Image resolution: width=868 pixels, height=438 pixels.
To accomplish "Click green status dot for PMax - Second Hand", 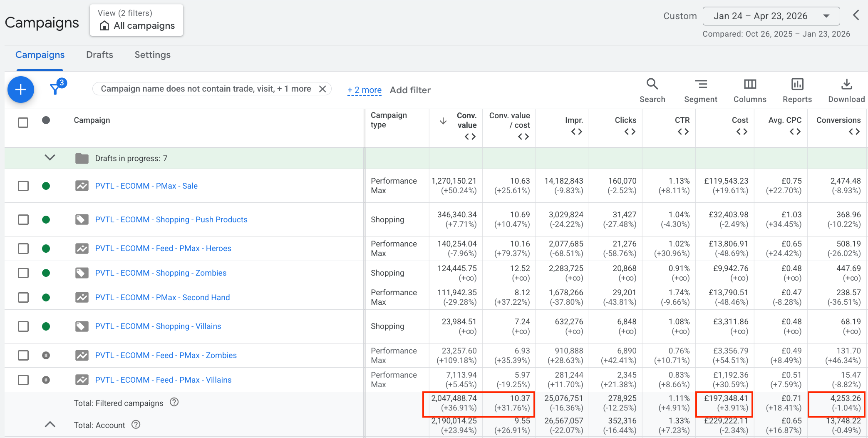I will [46, 297].
